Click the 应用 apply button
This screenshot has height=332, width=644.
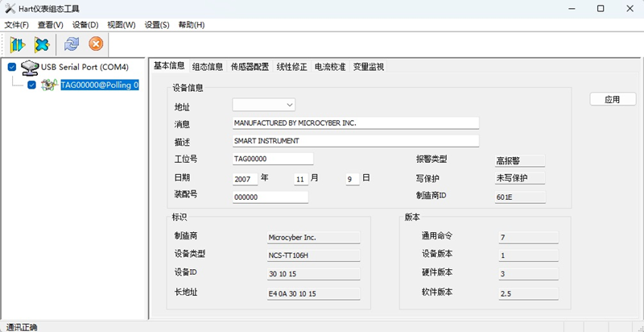click(x=613, y=99)
